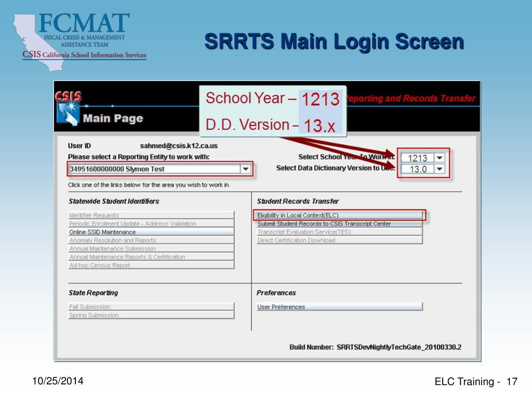Screen dimensions: 532x399
Task: Expand the School Year 1213 dropdown arrow
Action: [440, 158]
